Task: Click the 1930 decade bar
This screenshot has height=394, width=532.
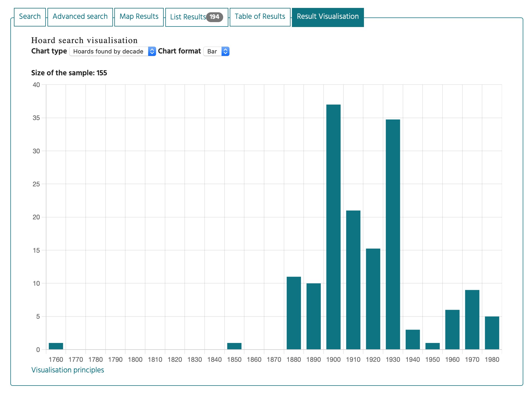Action: [x=393, y=234]
